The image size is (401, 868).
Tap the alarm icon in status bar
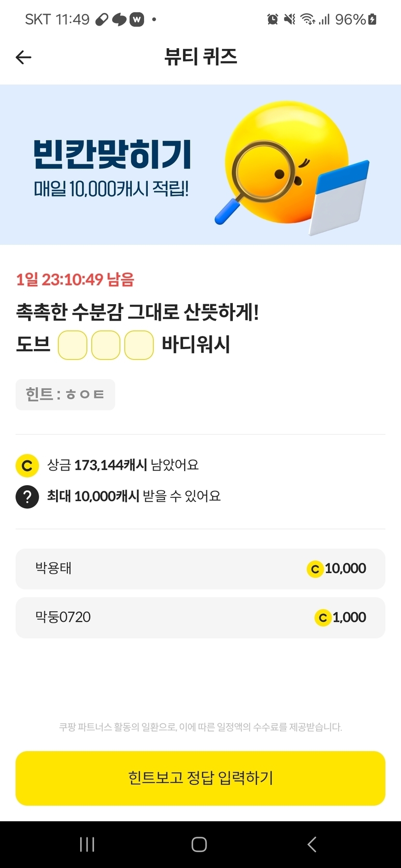pyautogui.click(x=273, y=19)
